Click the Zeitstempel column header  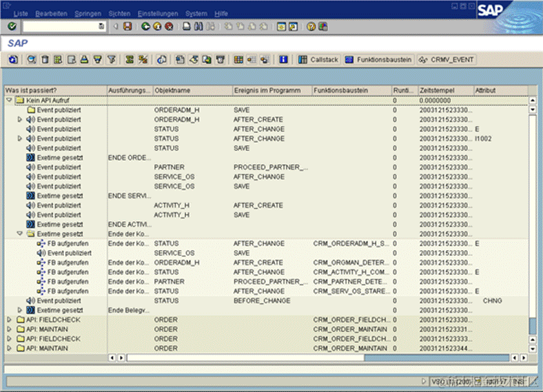tap(446, 90)
